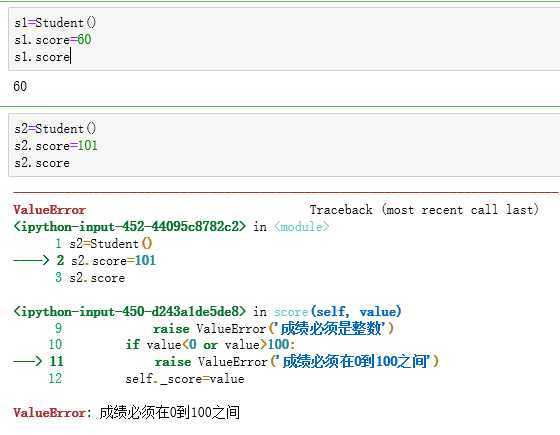Viewport: 560px width, 435px height.
Task: Click traceback line 9 raise '成绩必须是整数'
Action: [273, 328]
